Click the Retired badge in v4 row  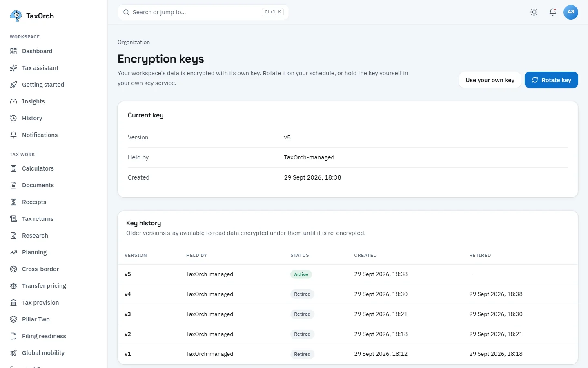[302, 294]
